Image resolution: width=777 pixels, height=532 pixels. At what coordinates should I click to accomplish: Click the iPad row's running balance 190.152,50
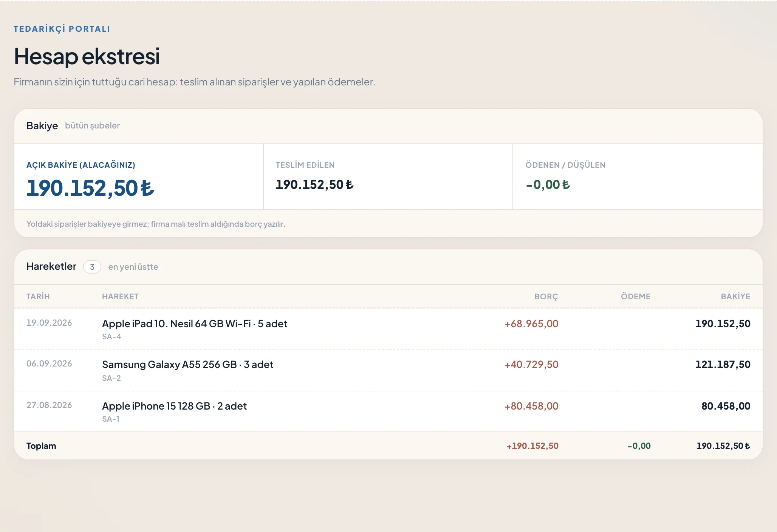(x=723, y=324)
